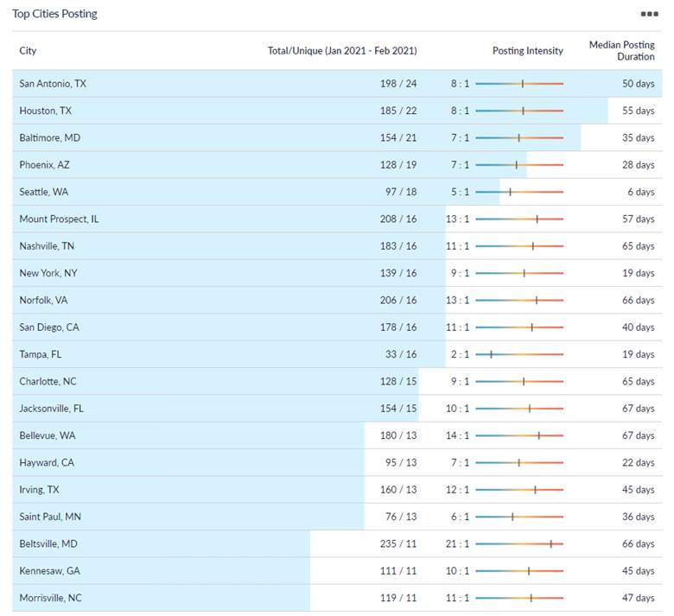674x616 pixels.
Task: Click the 97 / 18 postings value
Action: tap(401, 192)
